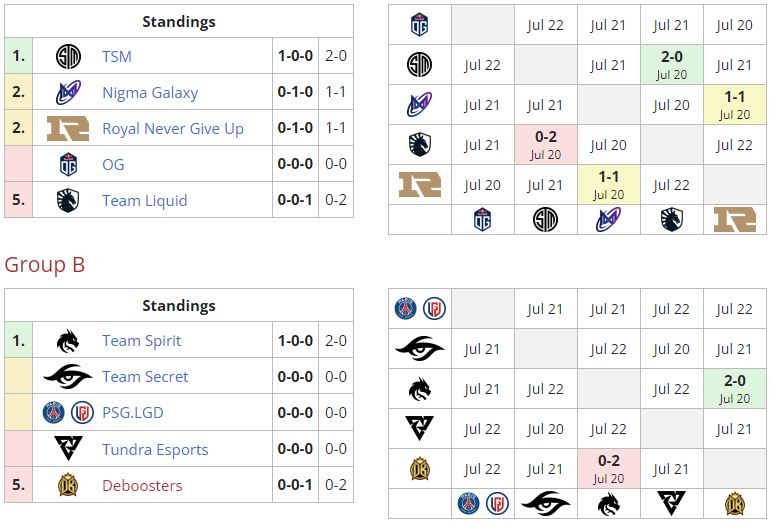Click the Nigma Galaxy logo in the standings
The width and height of the screenshot is (771, 525).
click(x=68, y=93)
